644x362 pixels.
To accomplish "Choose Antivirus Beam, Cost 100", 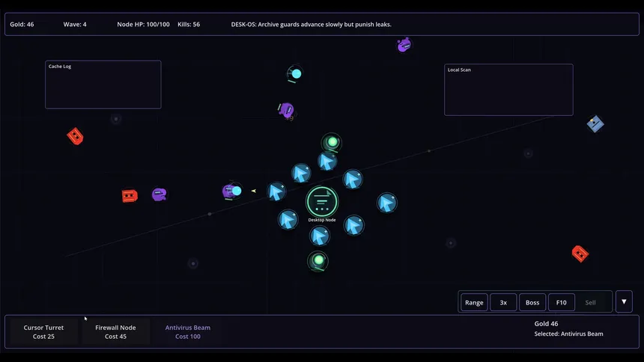I will [188, 331].
